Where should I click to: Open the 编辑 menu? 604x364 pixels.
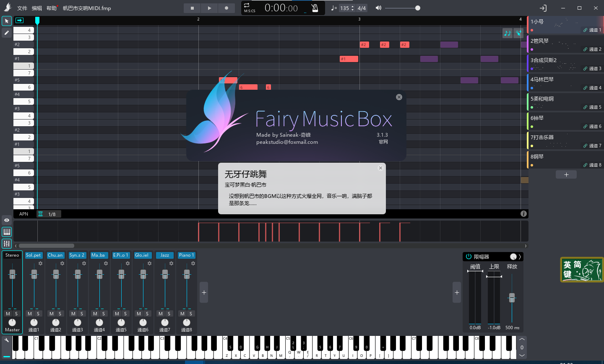(37, 8)
